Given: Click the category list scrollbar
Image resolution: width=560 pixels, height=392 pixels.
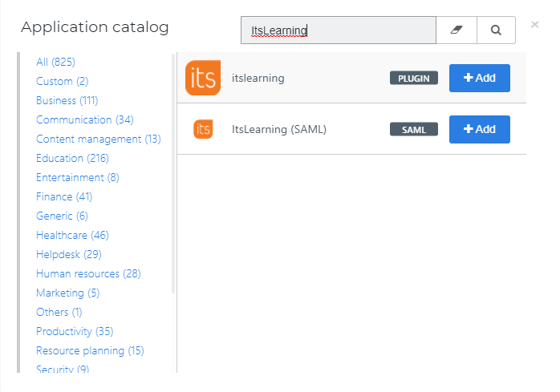Looking at the screenshot, I should pyautogui.click(x=173, y=173).
